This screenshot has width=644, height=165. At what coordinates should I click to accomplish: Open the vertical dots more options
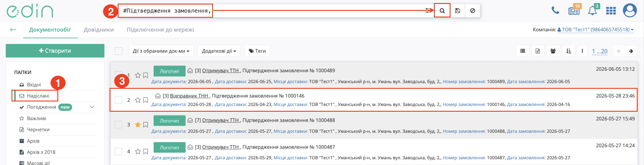tap(582, 51)
